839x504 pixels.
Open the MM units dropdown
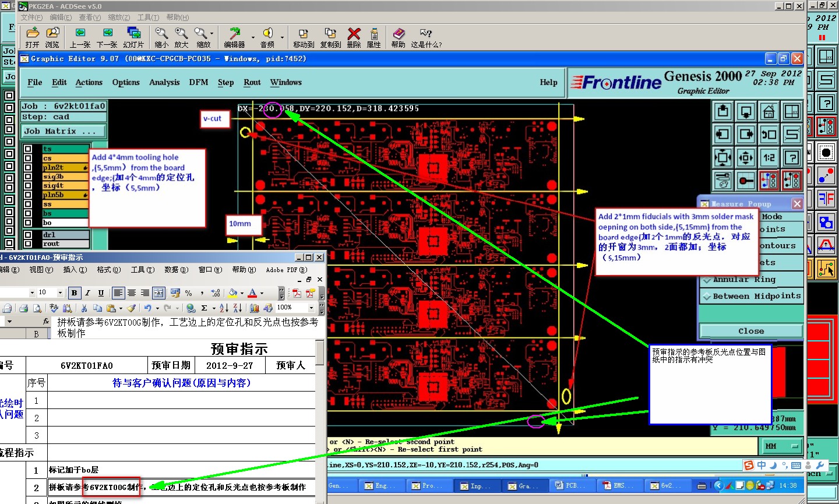pos(782,446)
